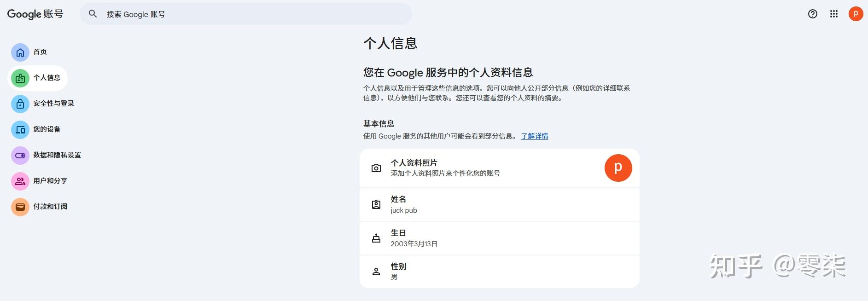The image size is (868, 301).
Task: Click the search magnifier icon
Action: 93,14
